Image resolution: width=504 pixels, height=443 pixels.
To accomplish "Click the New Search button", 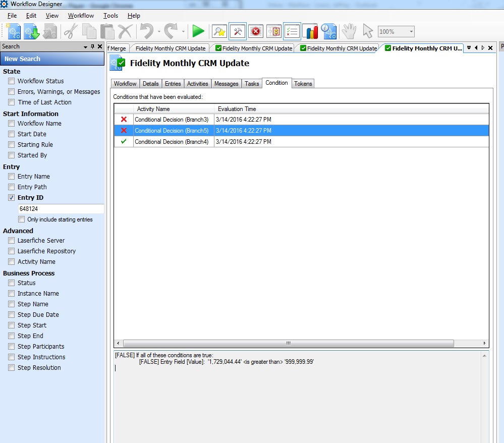I will 52,59.
